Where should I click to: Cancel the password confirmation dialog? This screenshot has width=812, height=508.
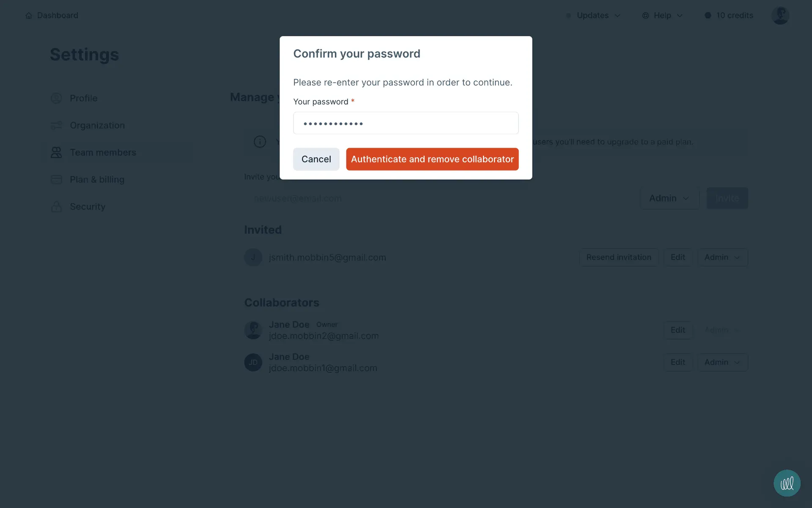316,159
